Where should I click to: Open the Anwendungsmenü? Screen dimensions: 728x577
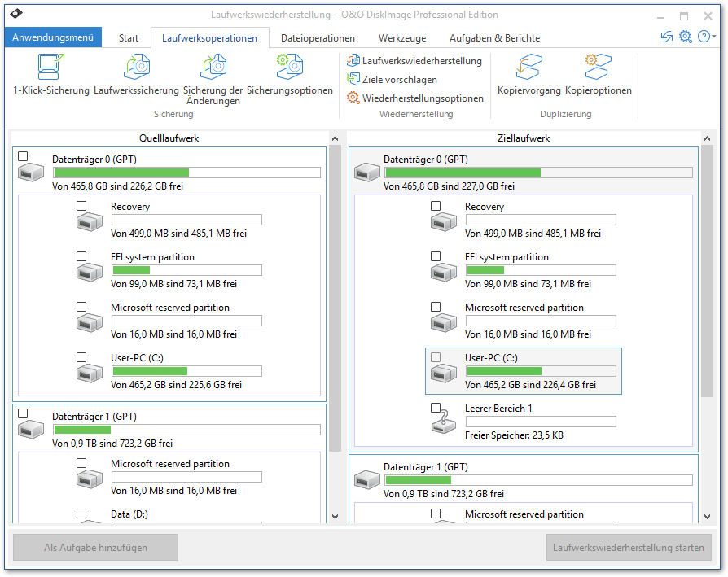pos(53,37)
